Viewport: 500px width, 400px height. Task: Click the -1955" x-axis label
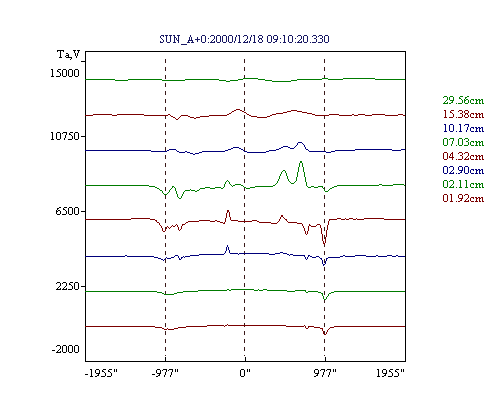point(101,373)
